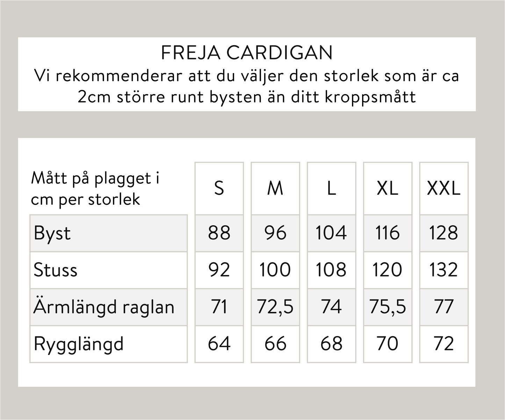Select the Rygglängd row label

click(79, 344)
